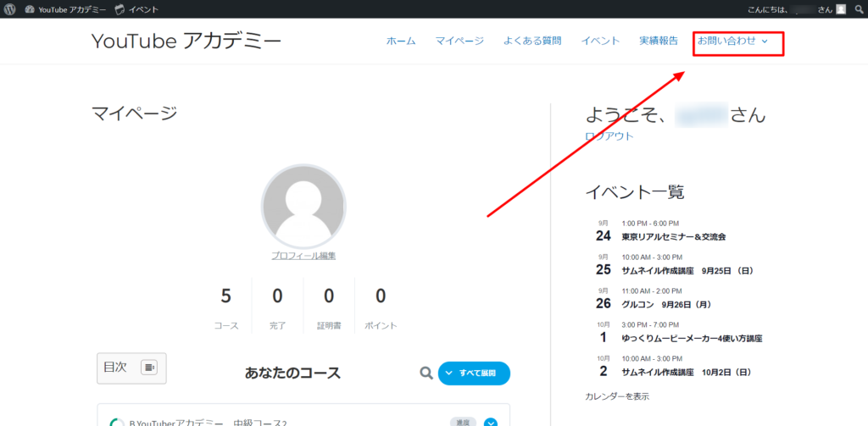Open よくある質問 navigation item
This screenshot has height=426, width=868.
[532, 41]
